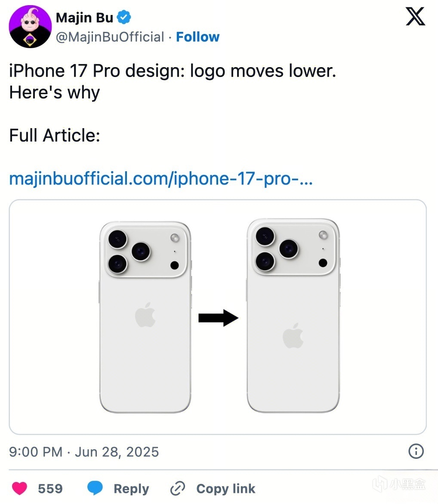Image resolution: width=438 pixels, height=504 pixels.
Task: Open the majinbuofficial.com article link
Action: [161, 179]
